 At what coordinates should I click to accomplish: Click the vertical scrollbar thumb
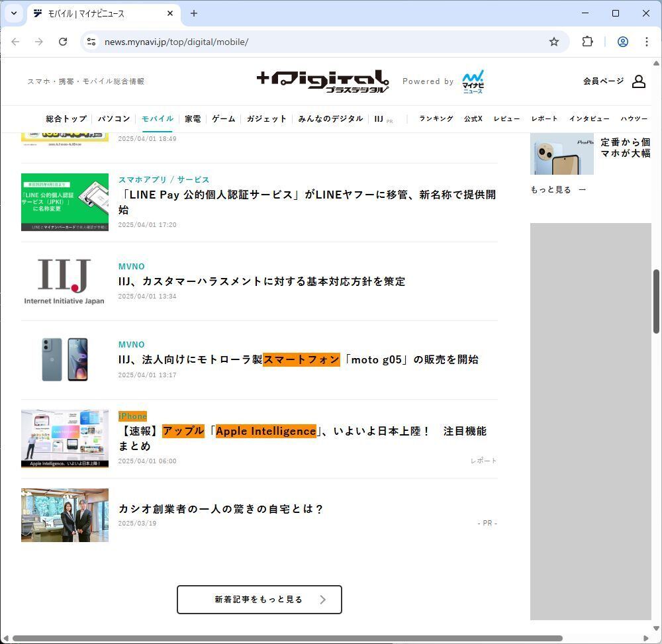pos(656,301)
